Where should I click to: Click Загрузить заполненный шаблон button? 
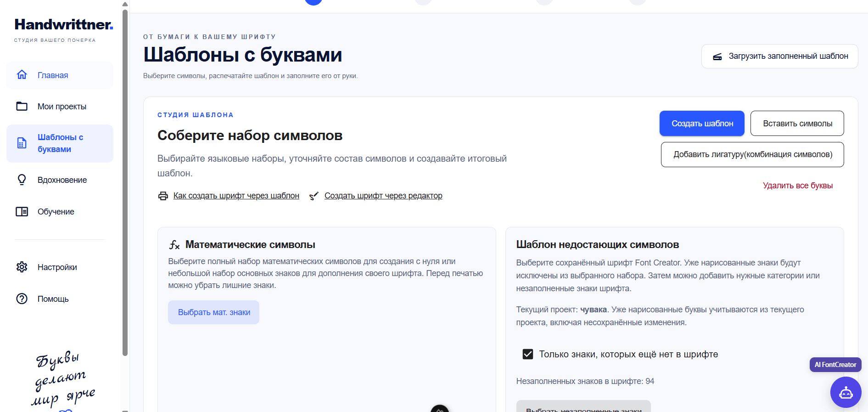click(779, 56)
